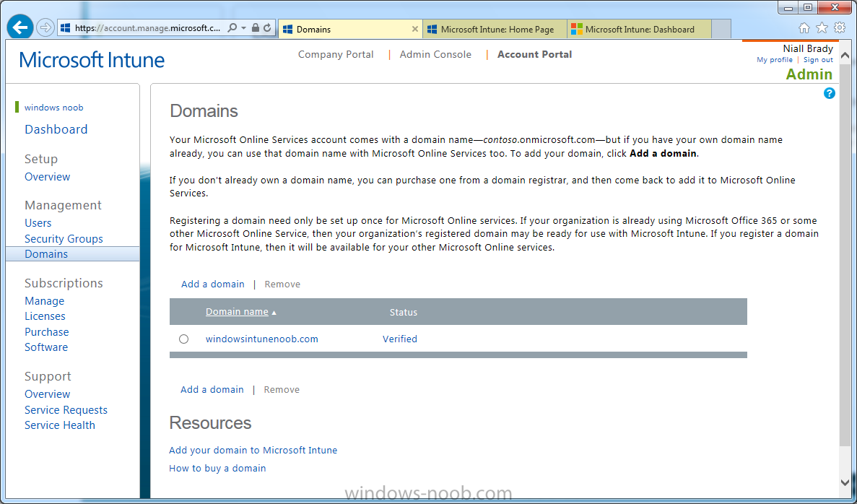Open How to buy a domain resource
Viewport: 857px width, 504px height.
coord(217,469)
